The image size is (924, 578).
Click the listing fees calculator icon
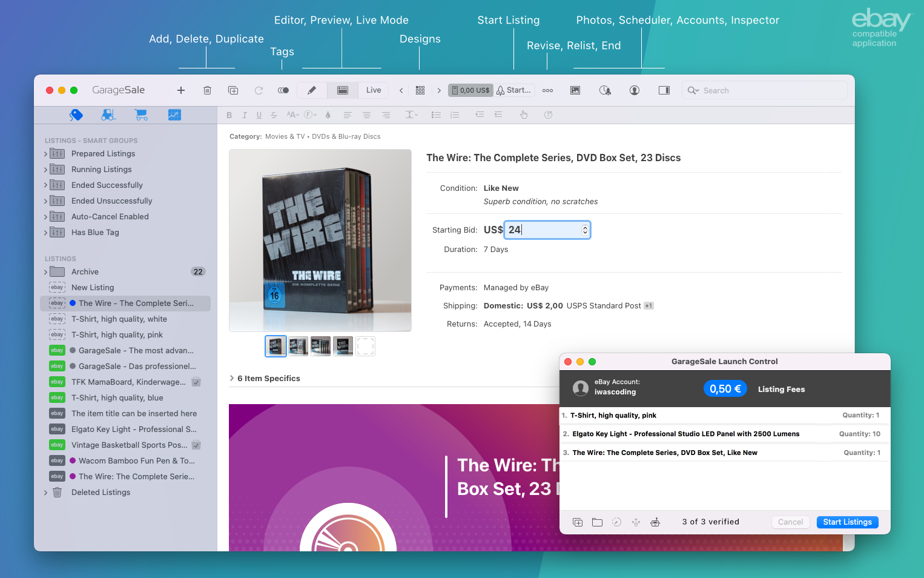[470, 90]
